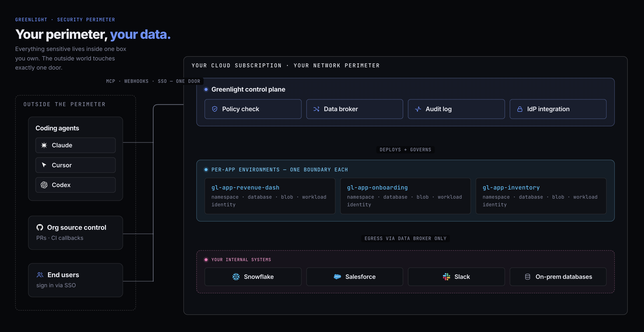Click the pink dot beside Your Internal Systems
This screenshot has height=332, width=644.
206,260
